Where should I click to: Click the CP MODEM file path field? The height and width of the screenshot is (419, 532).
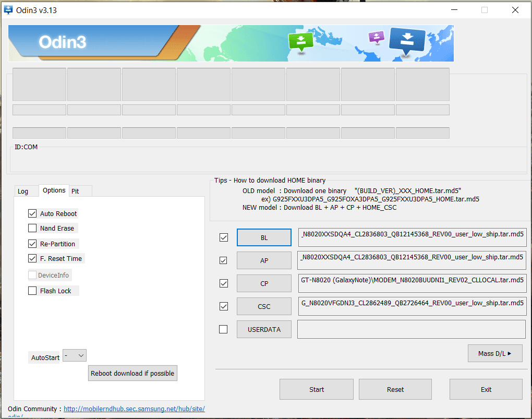(412, 283)
